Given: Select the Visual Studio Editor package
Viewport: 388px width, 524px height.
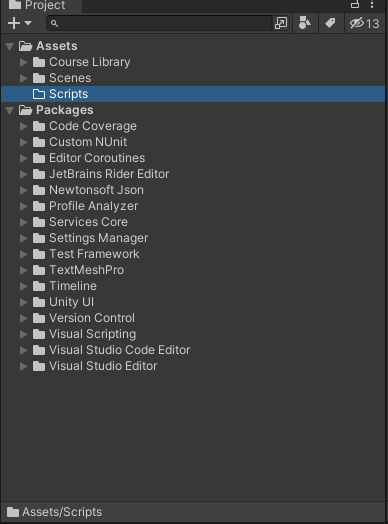Looking at the screenshot, I should (103, 366).
